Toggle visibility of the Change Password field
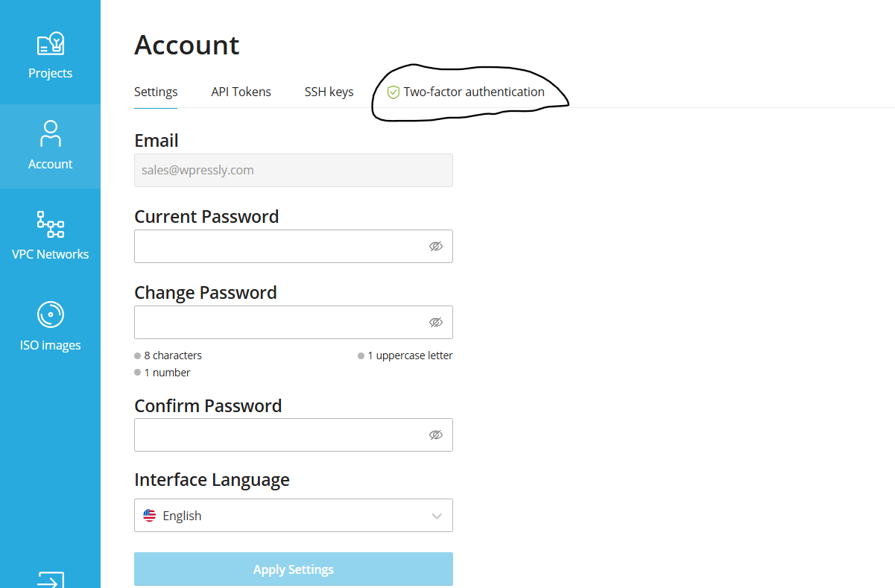895x588 pixels. click(x=436, y=322)
